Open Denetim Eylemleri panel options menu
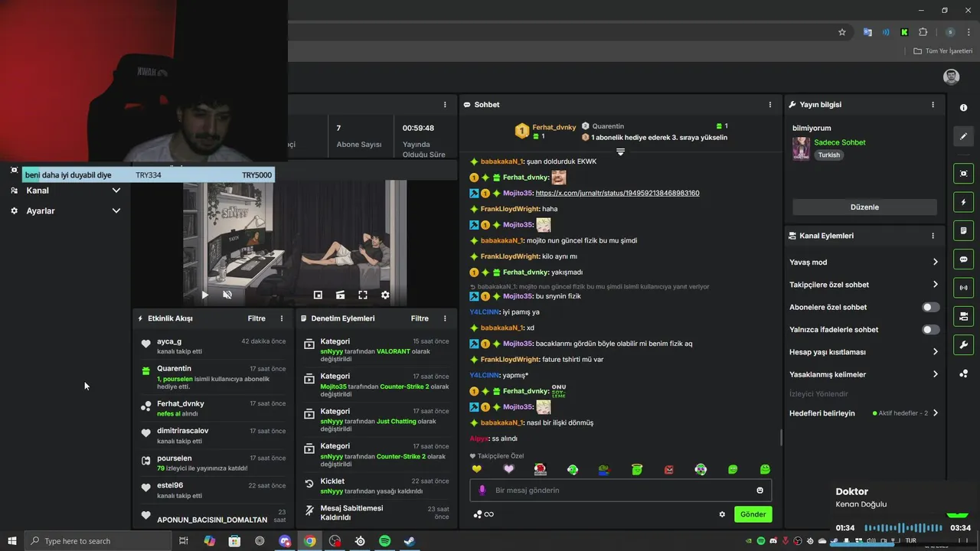 445,318
